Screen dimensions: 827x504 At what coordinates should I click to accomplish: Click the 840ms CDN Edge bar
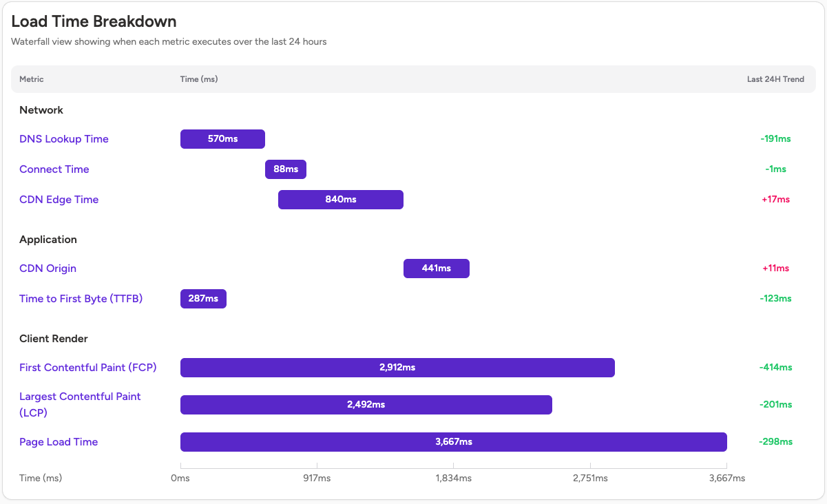[341, 200]
